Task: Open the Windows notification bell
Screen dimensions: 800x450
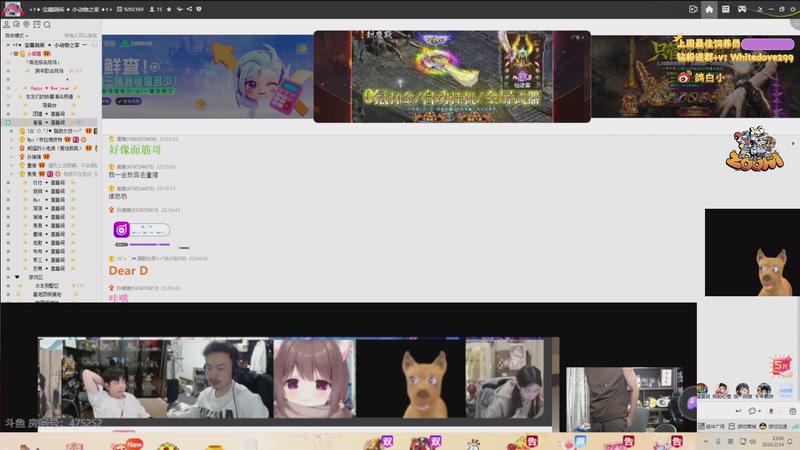Action: point(790,441)
